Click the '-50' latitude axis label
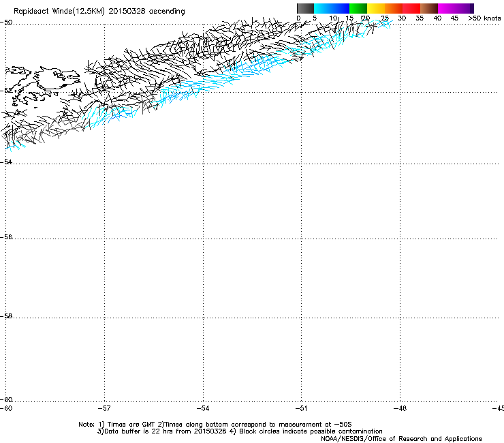Image resolution: width=504 pixels, height=443 pixels. [6, 22]
